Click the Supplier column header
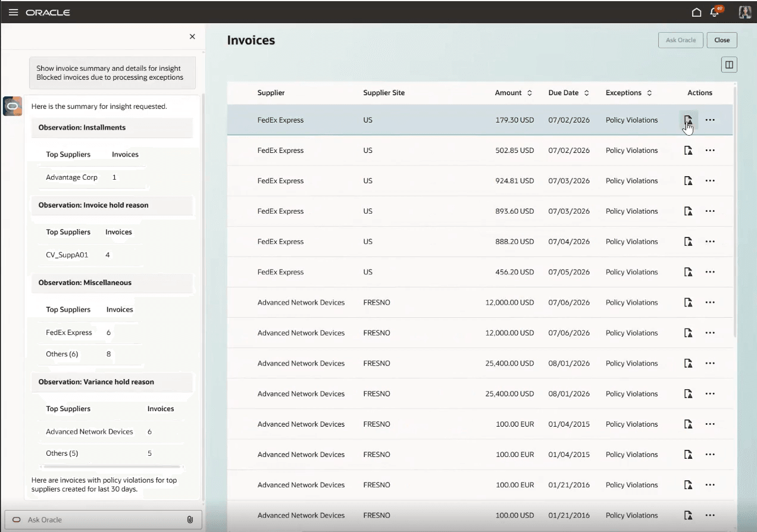The image size is (757, 532). [271, 93]
